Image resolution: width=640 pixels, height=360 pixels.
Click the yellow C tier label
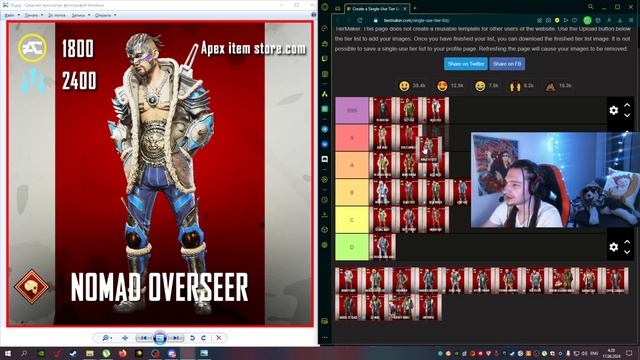click(352, 220)
